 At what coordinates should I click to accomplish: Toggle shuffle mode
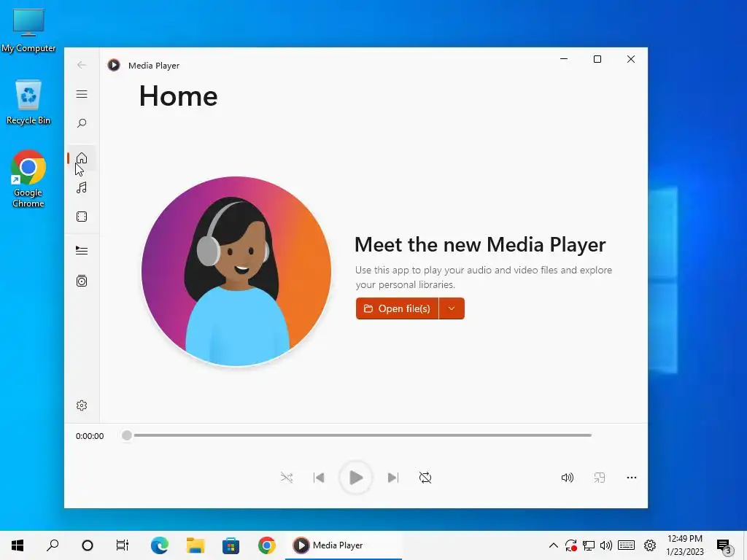286,477
